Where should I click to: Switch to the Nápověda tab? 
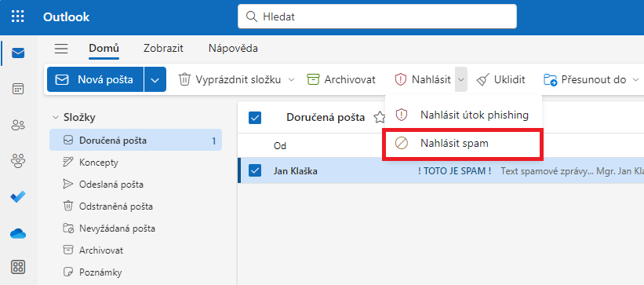(233, 49)
